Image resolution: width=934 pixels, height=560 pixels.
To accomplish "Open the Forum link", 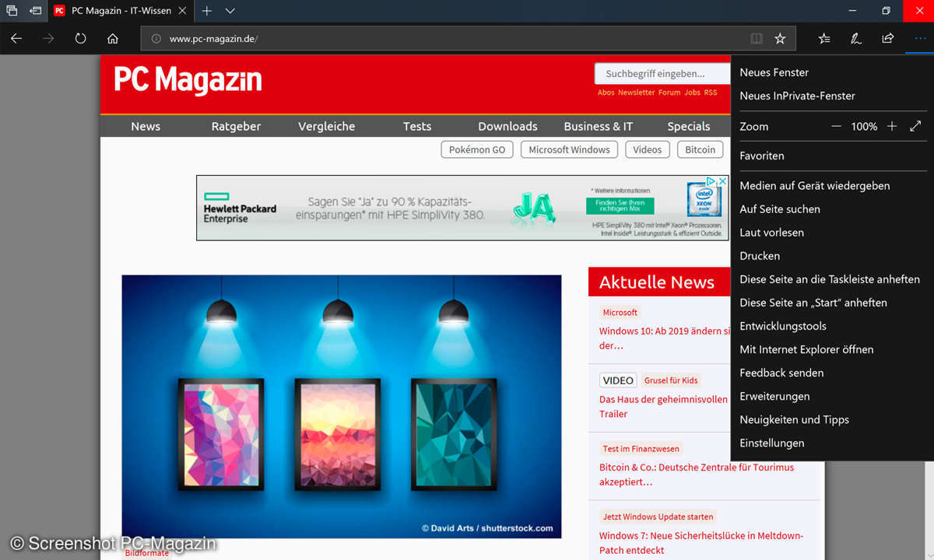I will point(669,93).
